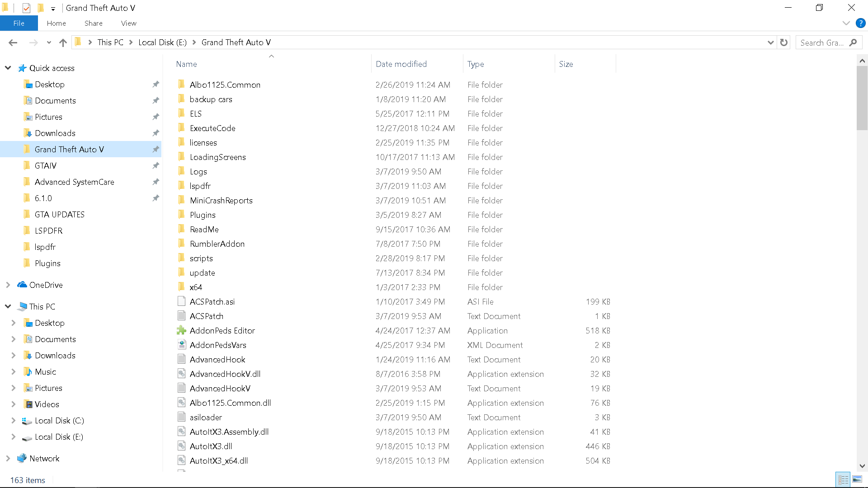Switch to details view button
Viewport: 868px width, 488px height.
click(x=843, y=479)
